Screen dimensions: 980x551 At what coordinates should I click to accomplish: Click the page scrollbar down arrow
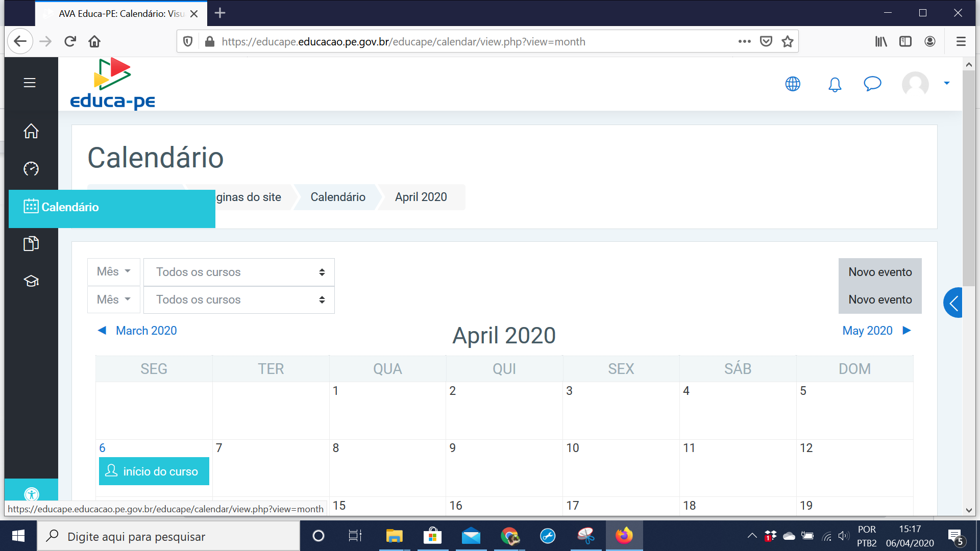(969, 510)
